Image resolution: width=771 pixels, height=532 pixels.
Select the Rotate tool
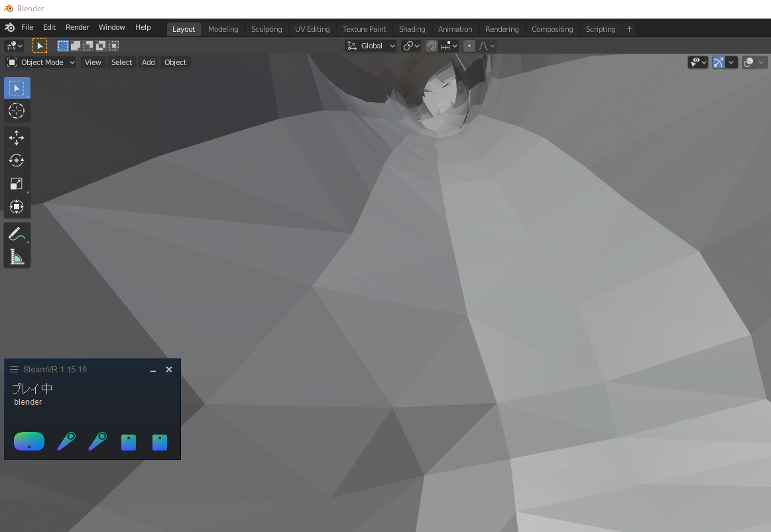17,160
